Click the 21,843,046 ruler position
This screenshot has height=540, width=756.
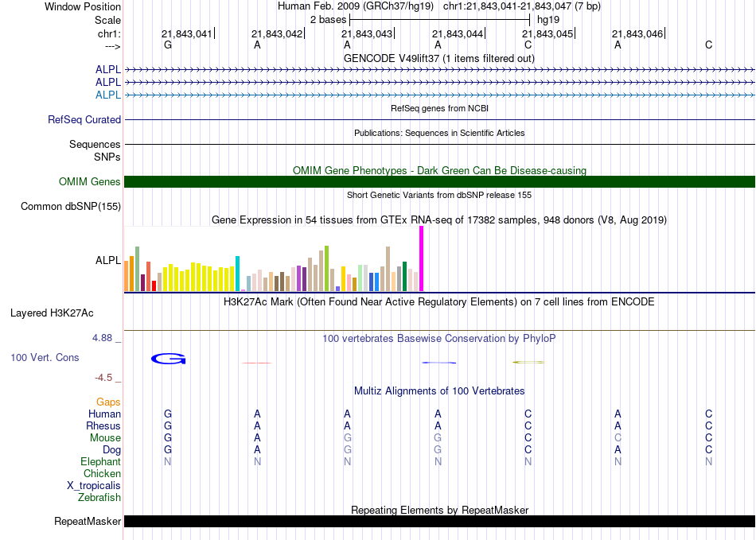point(637,33)
